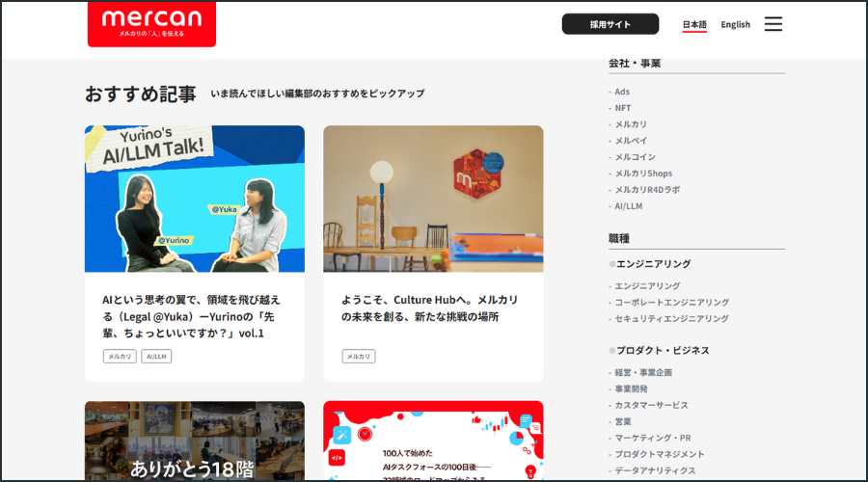Open the 採用サイト button
This screenshot has height=482, width=868.
pos(610,24)
